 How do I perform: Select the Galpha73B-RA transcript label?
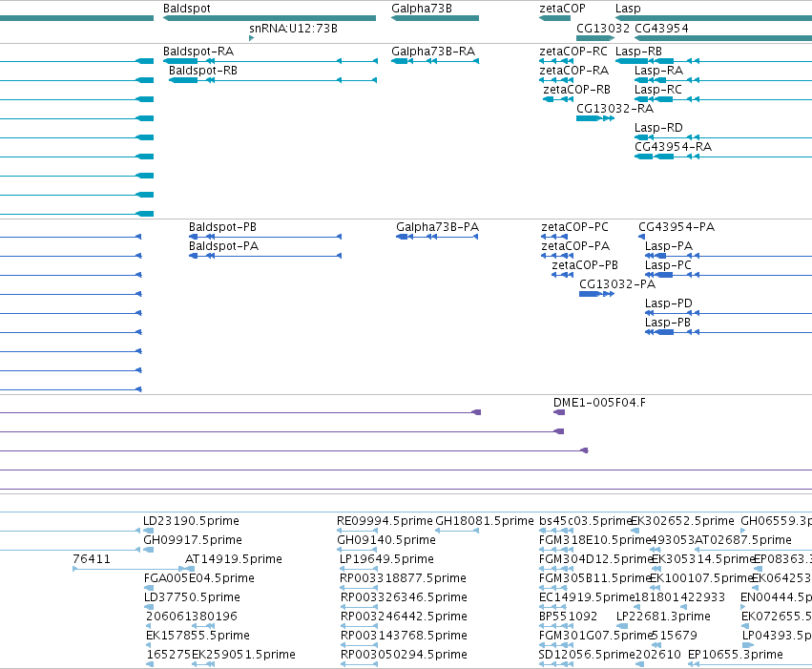[x=433, y=52]
